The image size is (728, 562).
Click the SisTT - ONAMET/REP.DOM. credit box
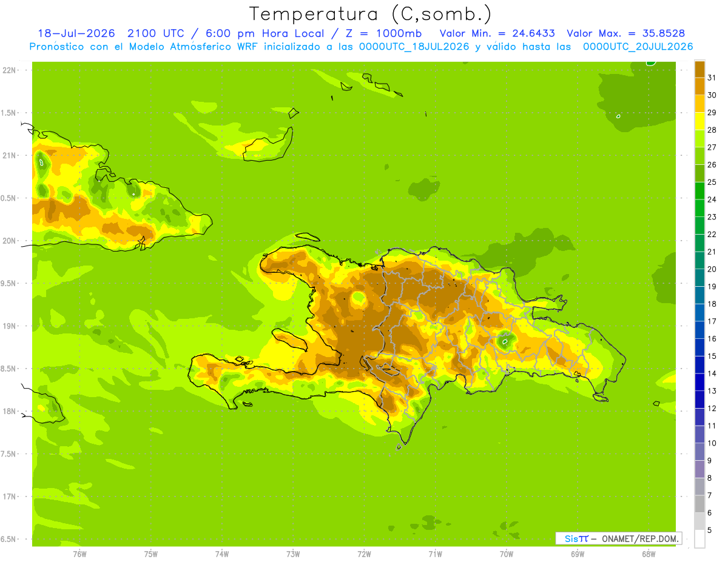(618, 538)
